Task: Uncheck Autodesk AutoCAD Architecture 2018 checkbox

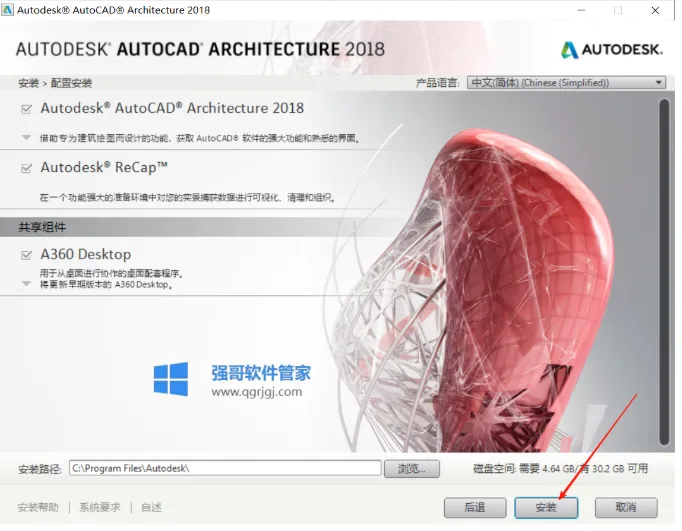Action: tap(26, 109)
